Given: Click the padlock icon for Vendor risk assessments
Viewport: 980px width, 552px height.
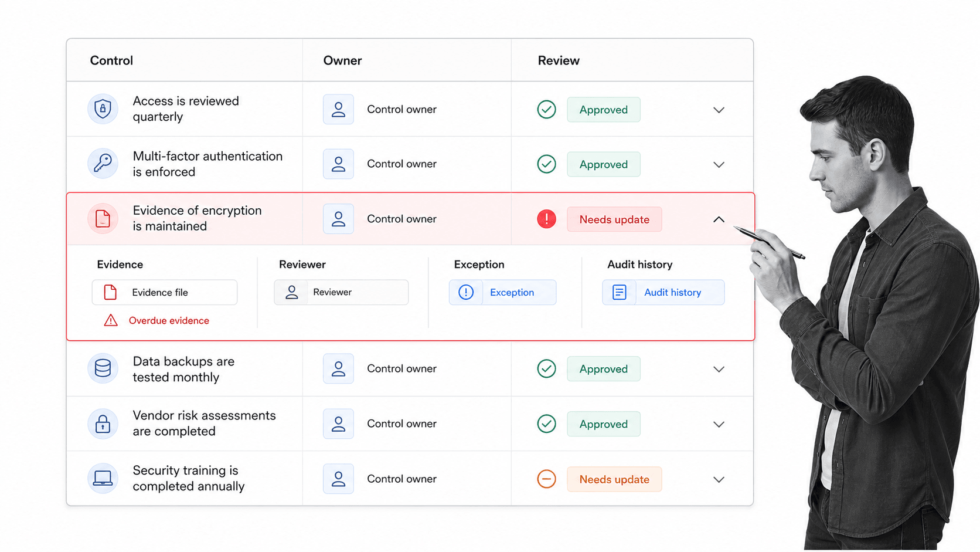Looking at the screenshot, I should pyautogui.click(x=103, y=424).
